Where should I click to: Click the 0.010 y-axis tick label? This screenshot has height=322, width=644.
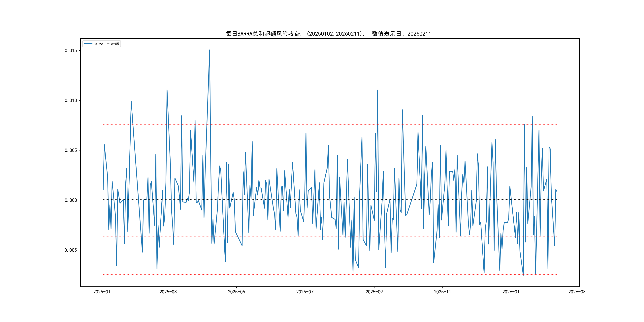point(71,101)
